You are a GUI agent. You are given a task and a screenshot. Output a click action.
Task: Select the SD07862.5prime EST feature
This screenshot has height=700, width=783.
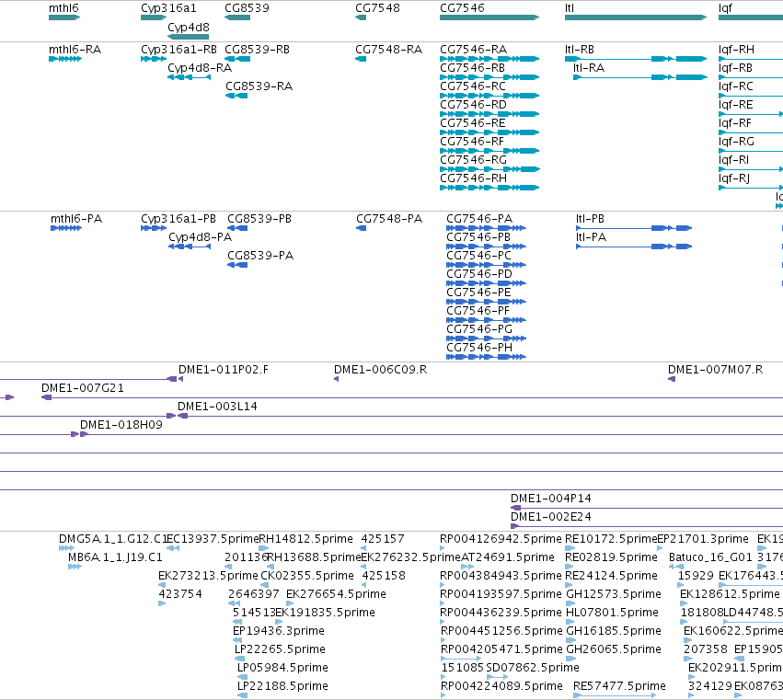pos(497,677)
